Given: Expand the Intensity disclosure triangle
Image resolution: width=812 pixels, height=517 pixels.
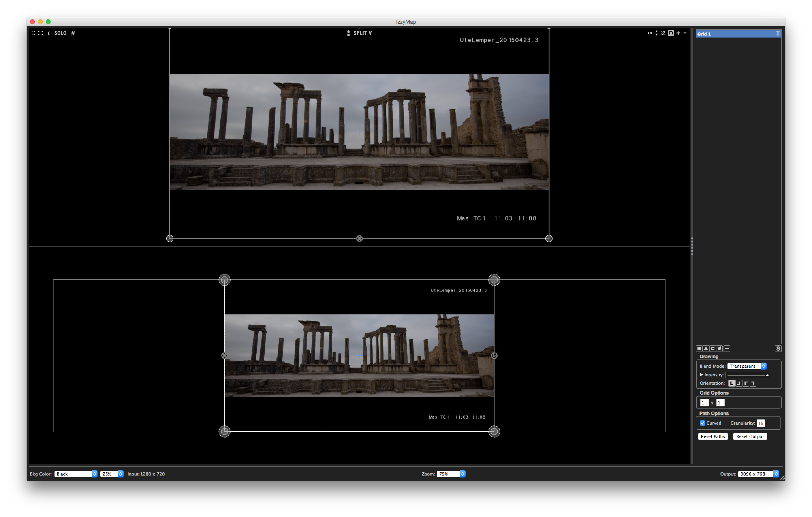Looking at the screenshot, I should 701,375.
